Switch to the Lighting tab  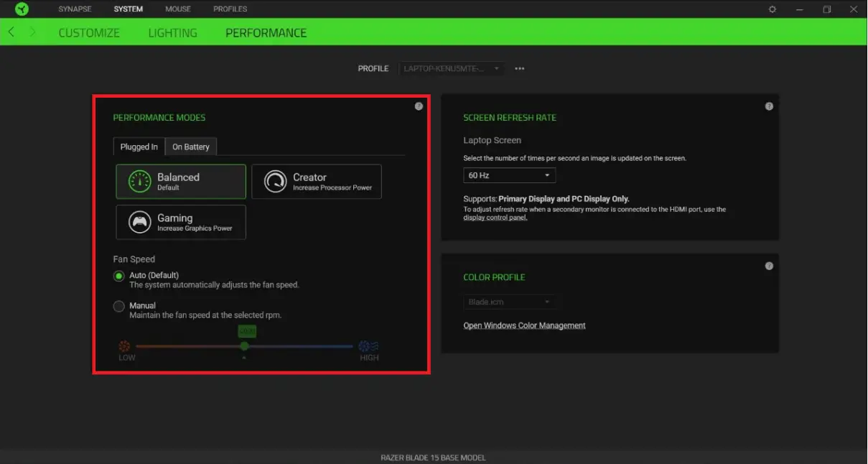[x=172, y=32]
